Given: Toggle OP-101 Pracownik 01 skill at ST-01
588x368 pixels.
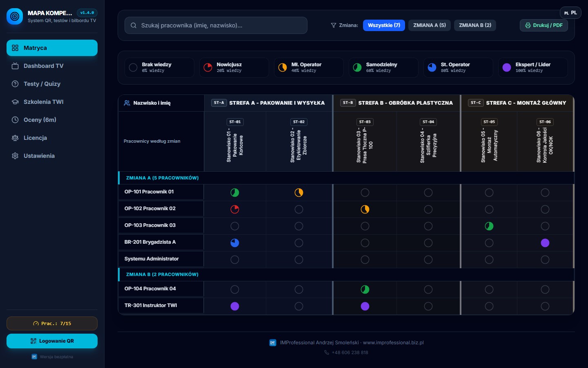Looking at the screenshot, I should 235,193.
